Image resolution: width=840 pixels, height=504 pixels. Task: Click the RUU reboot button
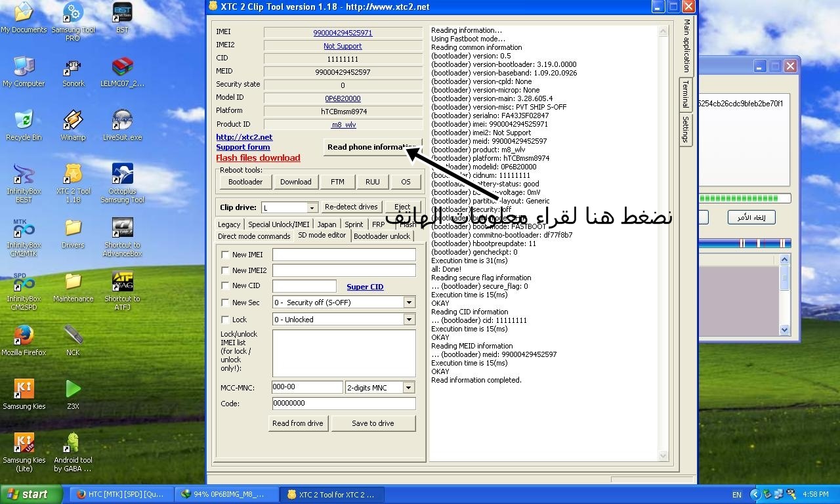(373, 182)
